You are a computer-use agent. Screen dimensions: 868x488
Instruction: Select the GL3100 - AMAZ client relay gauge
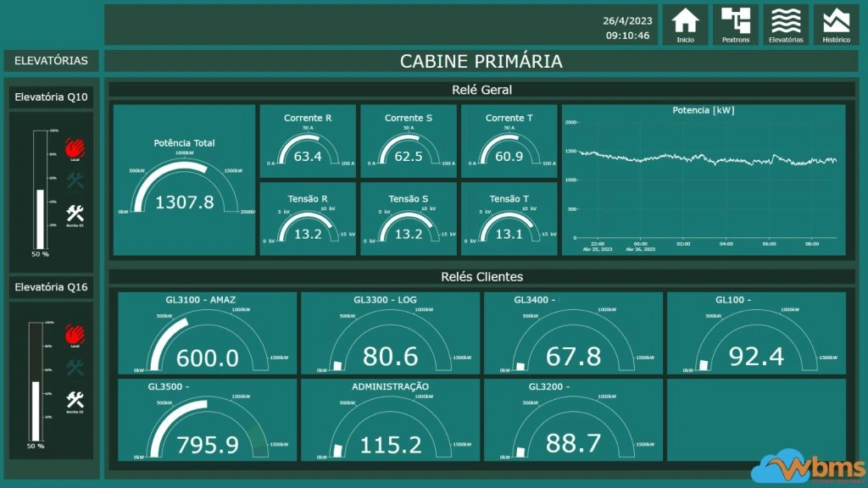pos(207,334)
